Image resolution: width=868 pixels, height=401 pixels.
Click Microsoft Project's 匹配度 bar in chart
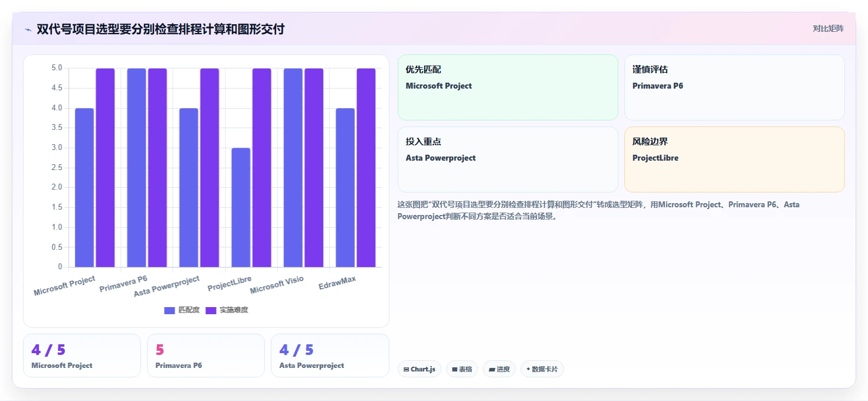click(84, 188)
